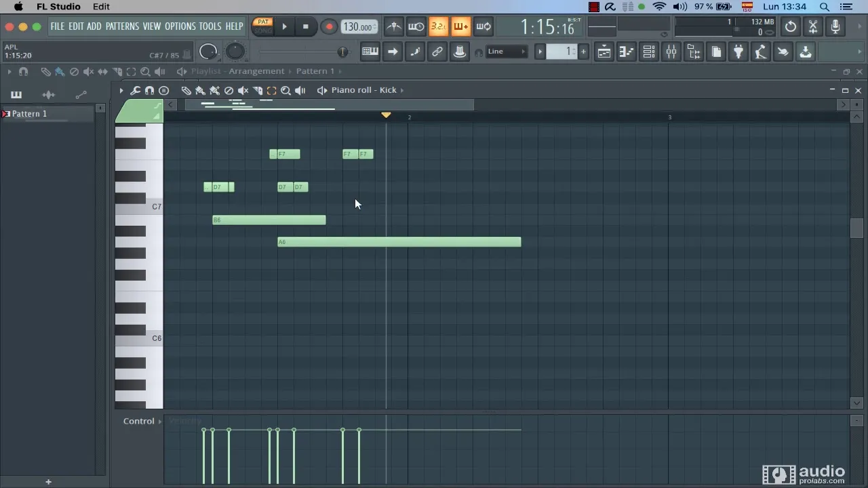Click the pattern number field
This screenshot has width=868, height=488.
[x=562, y=52]
